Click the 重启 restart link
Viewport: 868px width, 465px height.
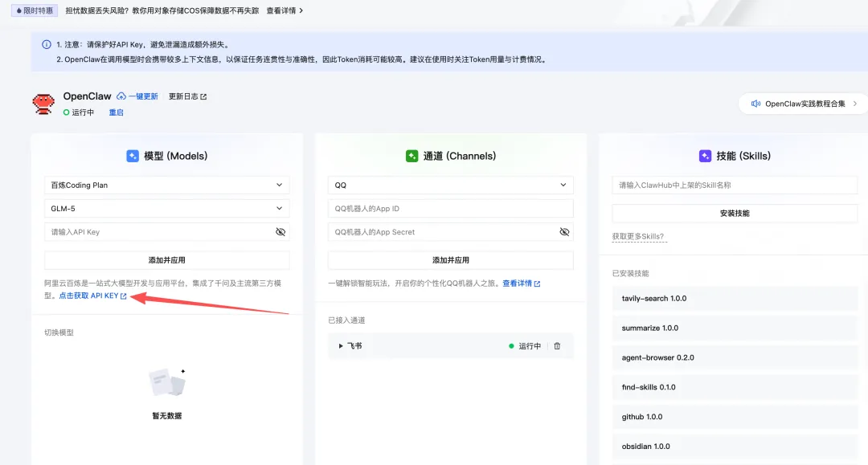pos(117,112)
